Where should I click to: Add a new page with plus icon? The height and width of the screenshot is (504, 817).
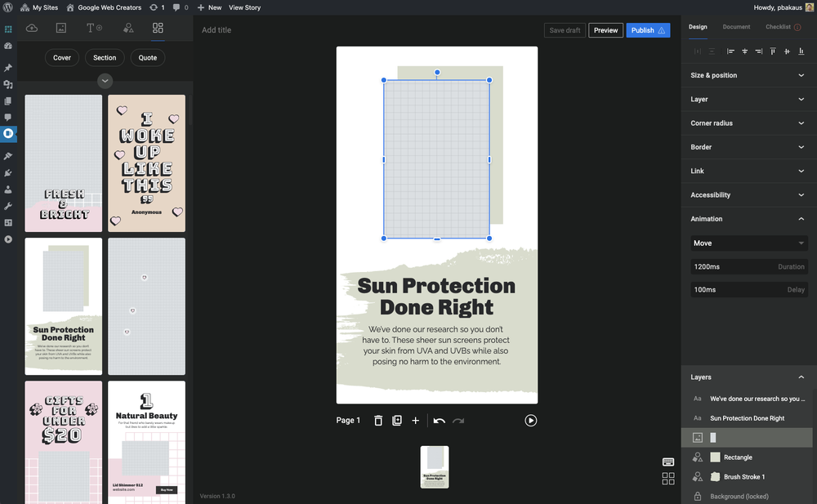[415, 421]
